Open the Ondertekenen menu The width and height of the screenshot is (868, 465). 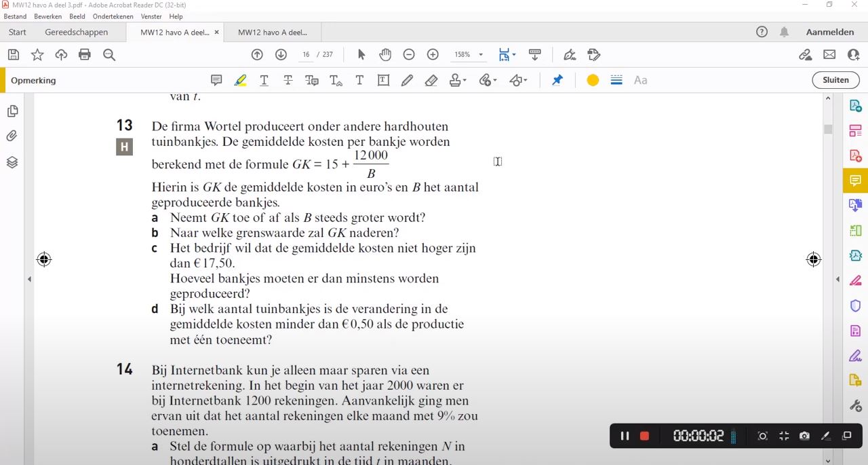[113, 16]
